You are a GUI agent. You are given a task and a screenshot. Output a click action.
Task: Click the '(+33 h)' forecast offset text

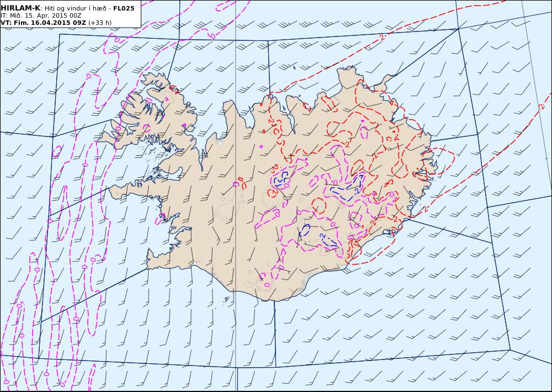(99, 23)
